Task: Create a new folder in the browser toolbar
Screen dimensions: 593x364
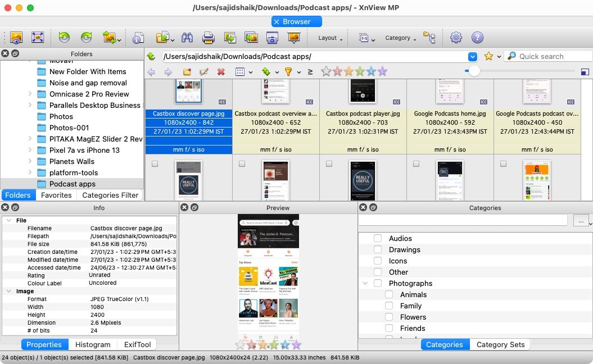Action: coord(187,71)
